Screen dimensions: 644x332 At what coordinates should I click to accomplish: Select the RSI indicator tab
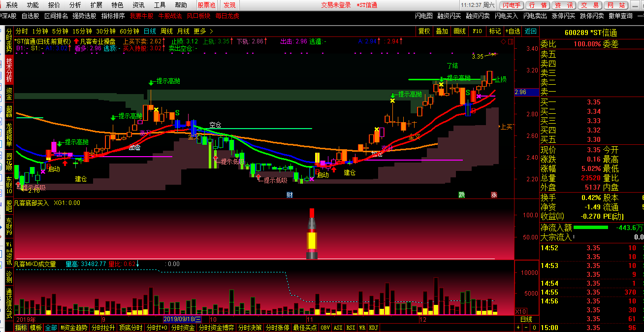(x=351, y=328)
